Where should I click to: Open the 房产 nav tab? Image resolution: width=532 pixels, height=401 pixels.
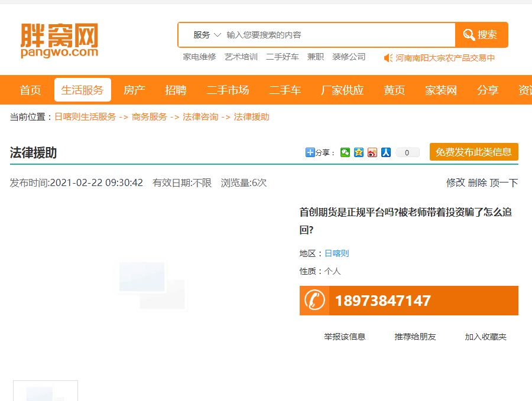[134, 90]
